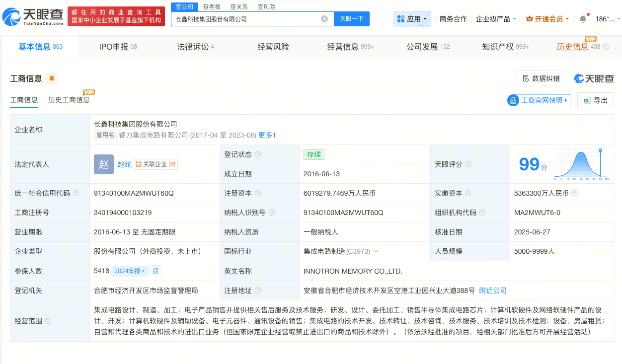Screen dimensions: 622x364
Task: Click help icon next to 注册地址
Action: (x=258, y=291)
